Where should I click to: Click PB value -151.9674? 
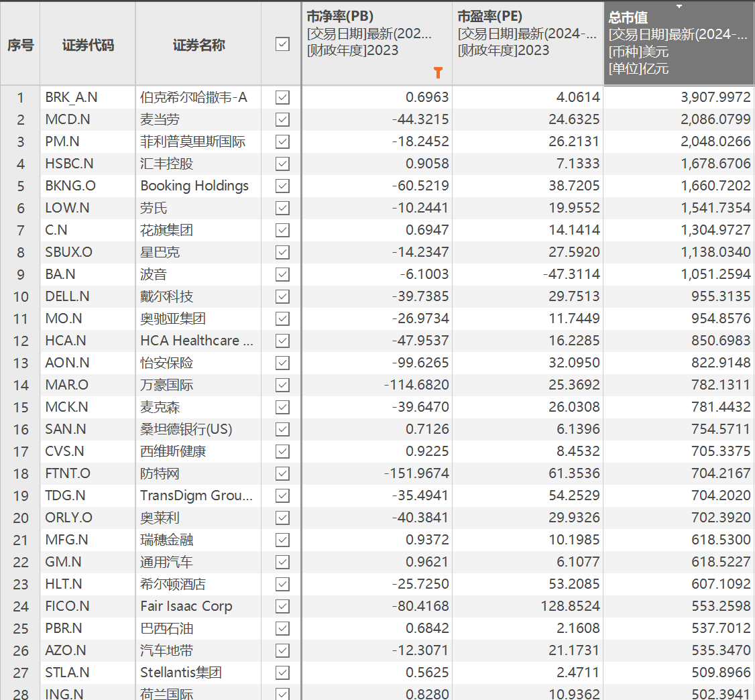click(x=416, y=474)
